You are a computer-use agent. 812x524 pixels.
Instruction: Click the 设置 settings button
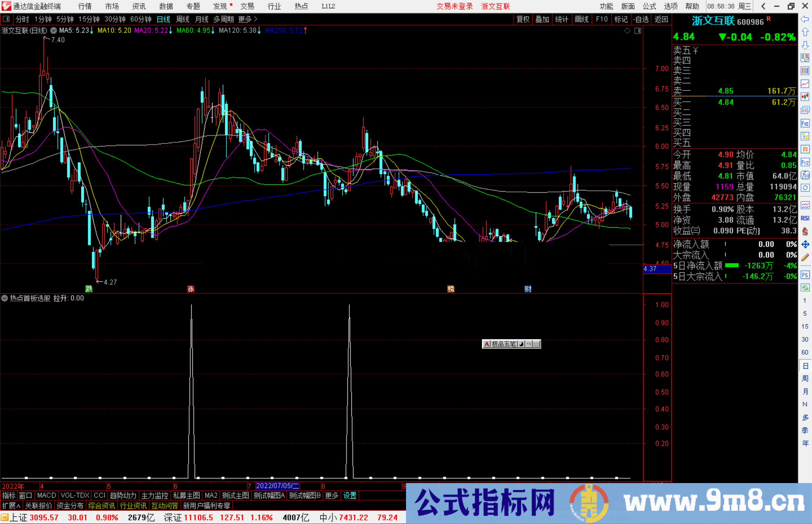[350, 496]
